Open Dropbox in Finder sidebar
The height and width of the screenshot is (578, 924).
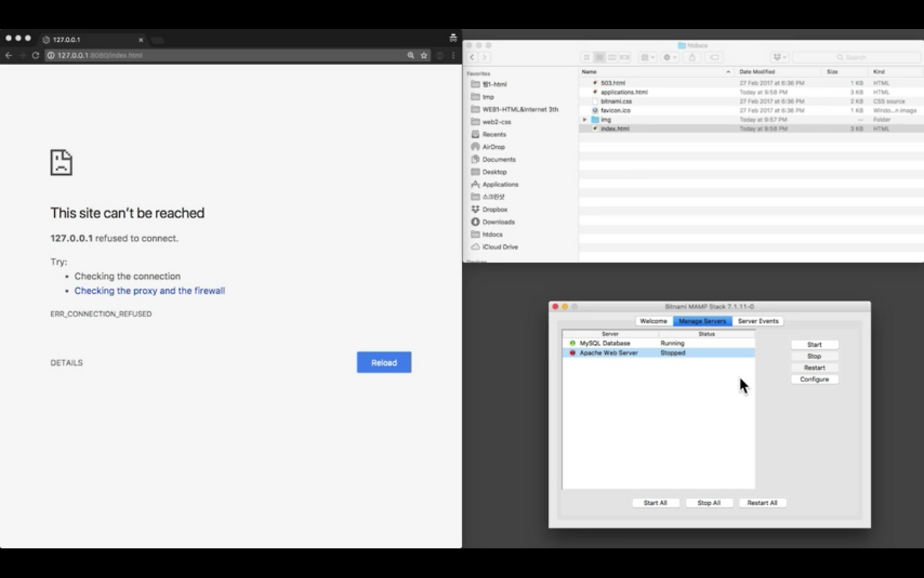click(494, 210)
